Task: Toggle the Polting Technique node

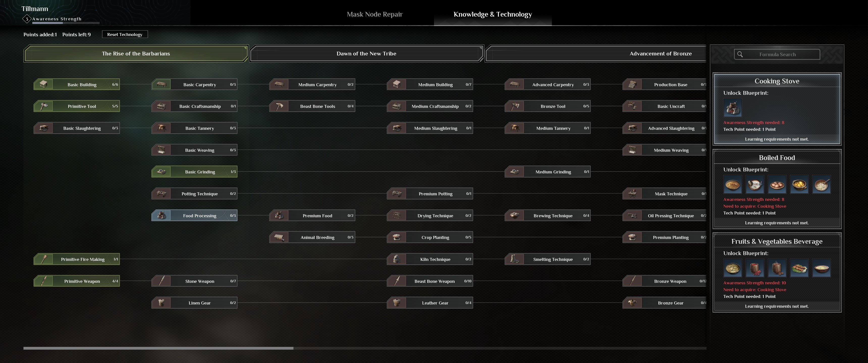Action: (x=194, y=194)
